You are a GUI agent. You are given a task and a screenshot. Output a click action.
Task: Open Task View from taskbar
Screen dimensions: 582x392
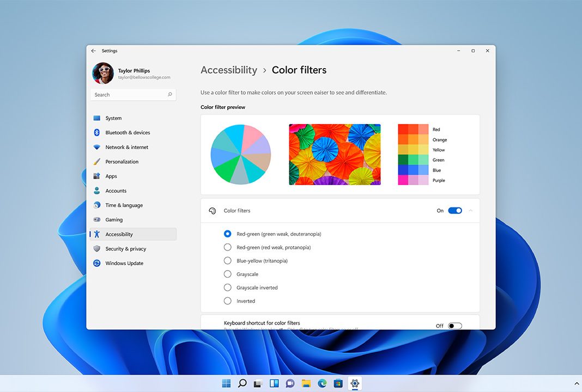coord(258,383)
